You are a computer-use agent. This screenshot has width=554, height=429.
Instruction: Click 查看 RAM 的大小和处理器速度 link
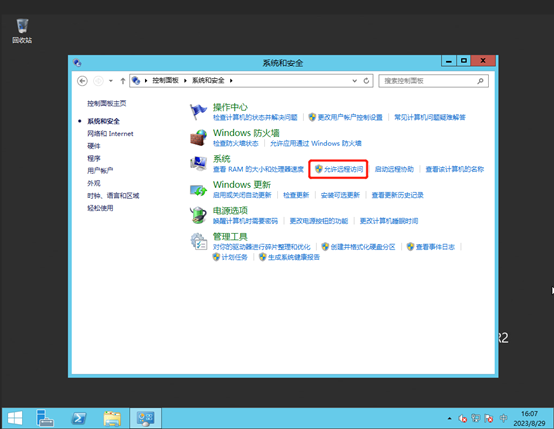click(x=258, y=169)
